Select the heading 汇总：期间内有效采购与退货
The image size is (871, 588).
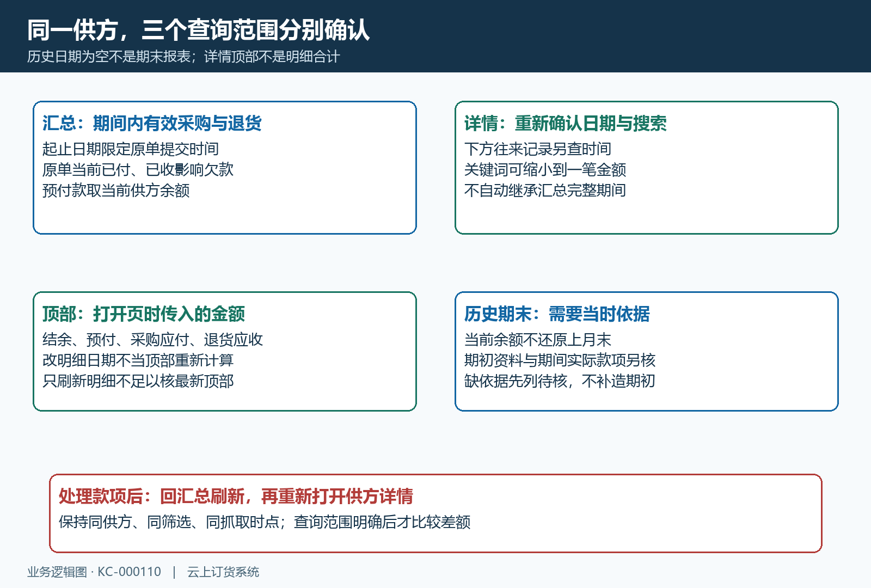pos(152,124)
